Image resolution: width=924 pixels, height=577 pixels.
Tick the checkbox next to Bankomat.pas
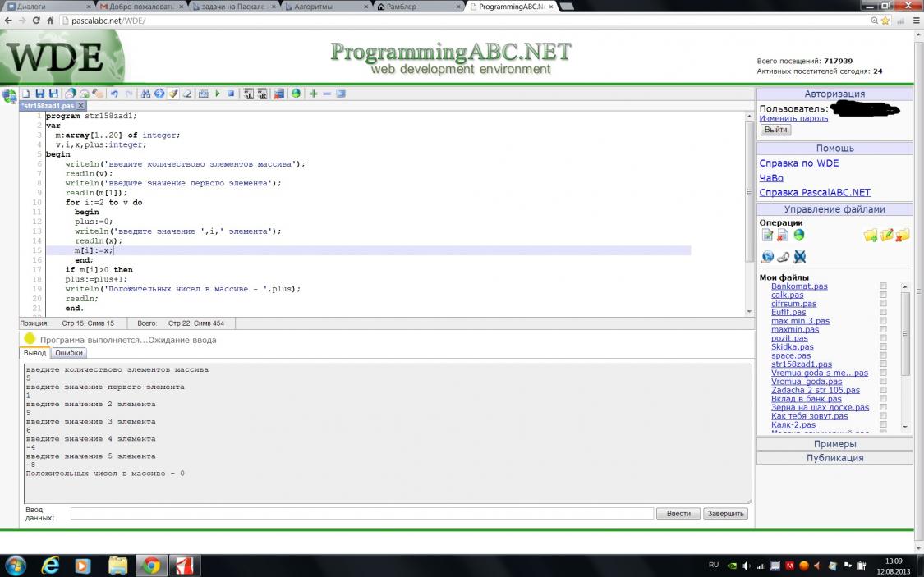pos(883,286)
